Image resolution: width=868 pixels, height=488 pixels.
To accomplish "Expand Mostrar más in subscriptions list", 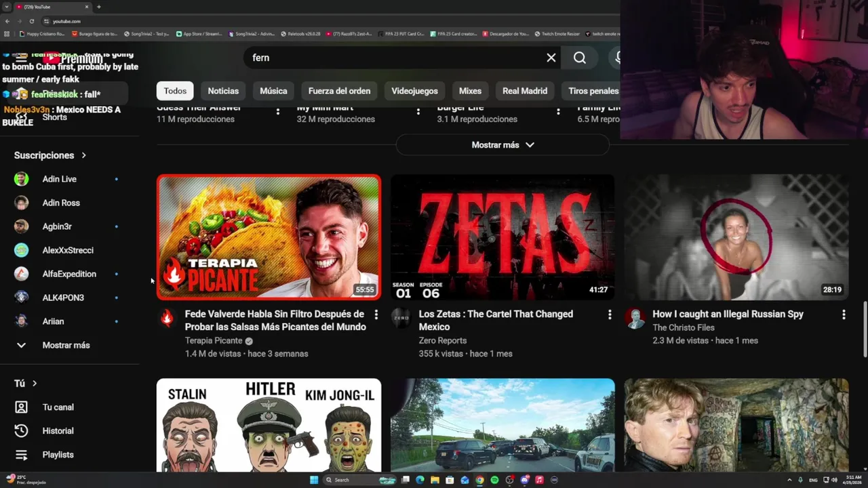I will [x=66, y=345].
